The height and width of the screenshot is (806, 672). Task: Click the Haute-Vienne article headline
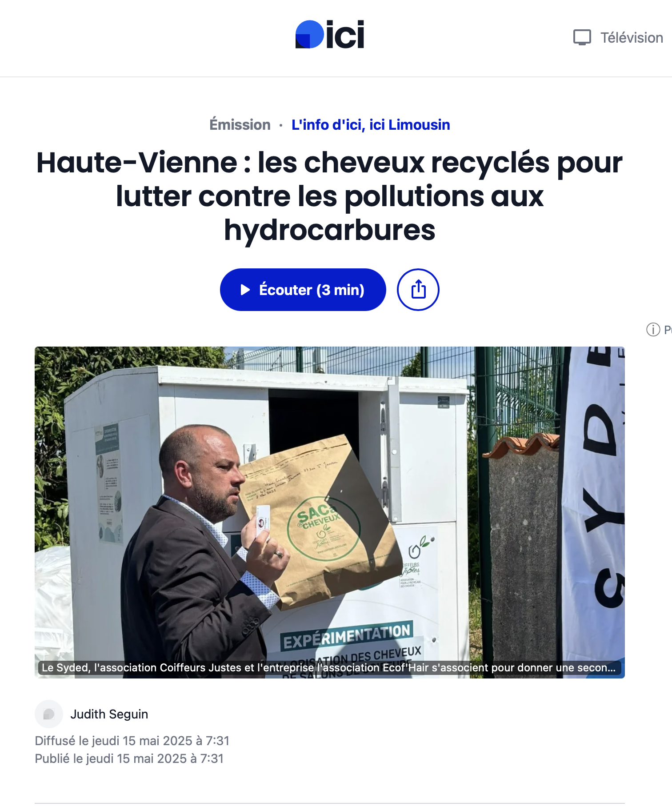[330, 196]
